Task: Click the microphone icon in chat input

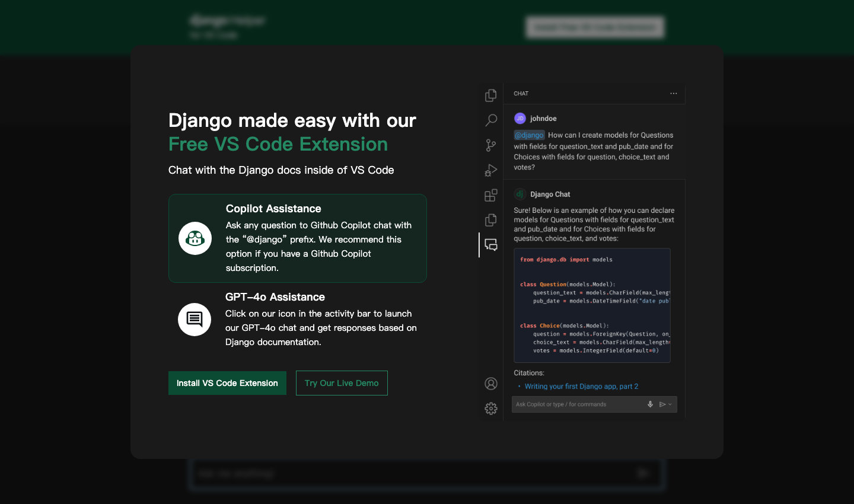Action: pos(650,404)
